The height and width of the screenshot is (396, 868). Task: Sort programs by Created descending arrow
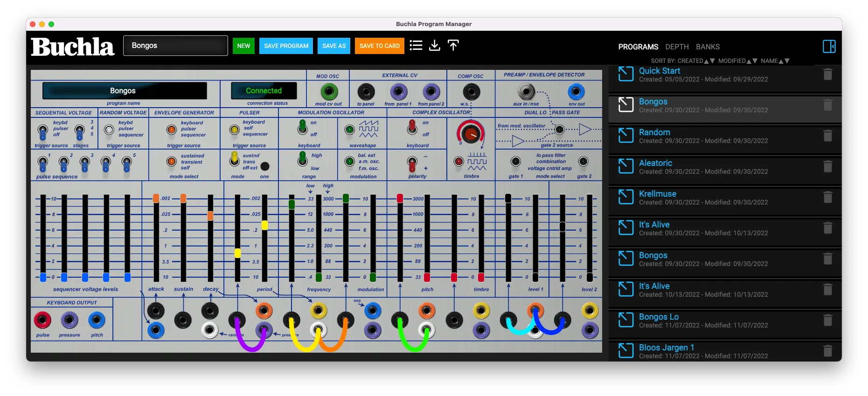(x=712, y=61)
